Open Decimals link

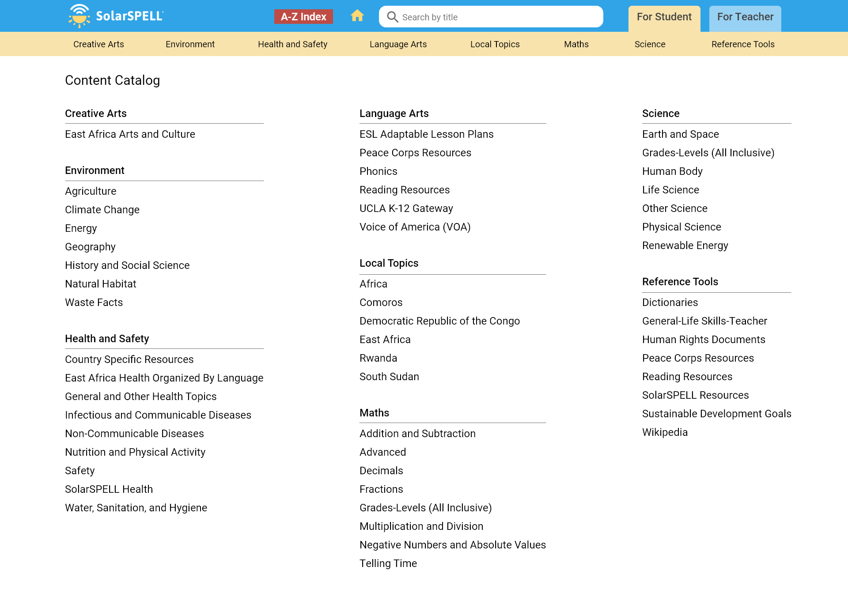pos(381,471)
